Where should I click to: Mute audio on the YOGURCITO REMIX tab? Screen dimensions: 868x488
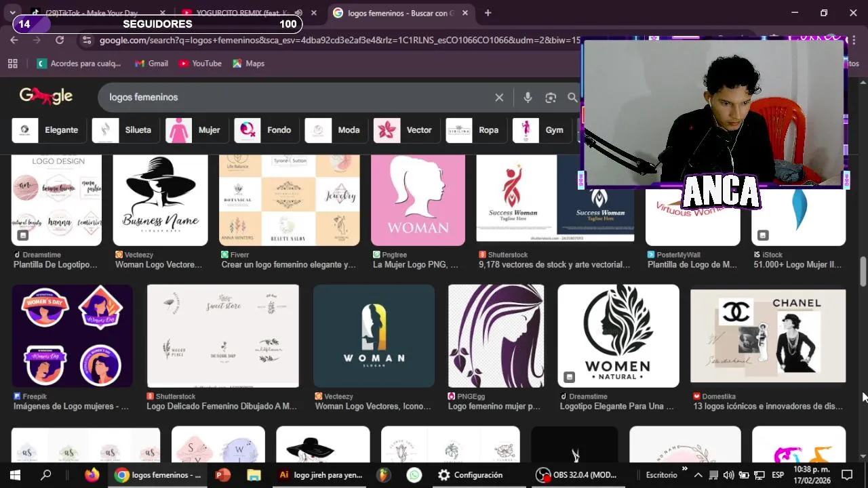[x=298, y=13]
